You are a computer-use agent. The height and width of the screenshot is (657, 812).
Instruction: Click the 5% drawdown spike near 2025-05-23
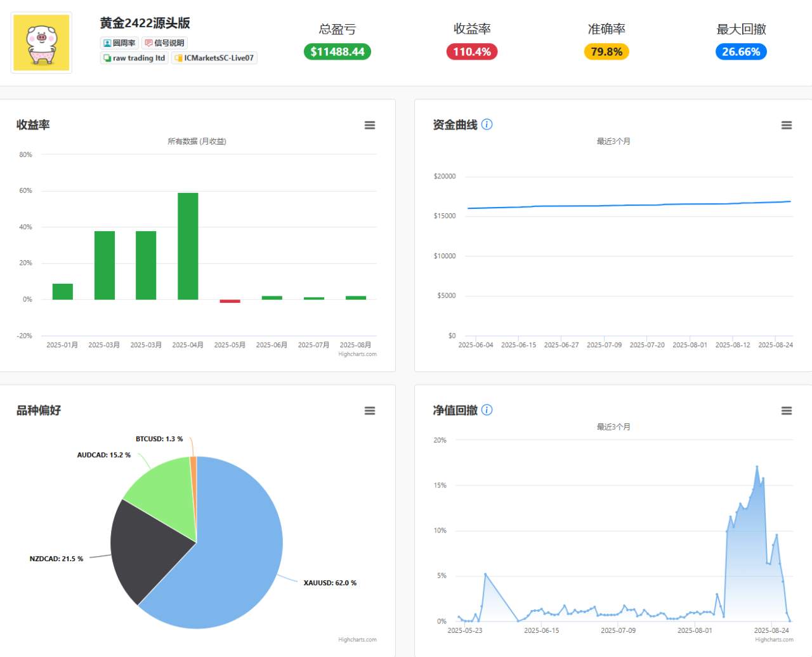[x=485, y=574]
